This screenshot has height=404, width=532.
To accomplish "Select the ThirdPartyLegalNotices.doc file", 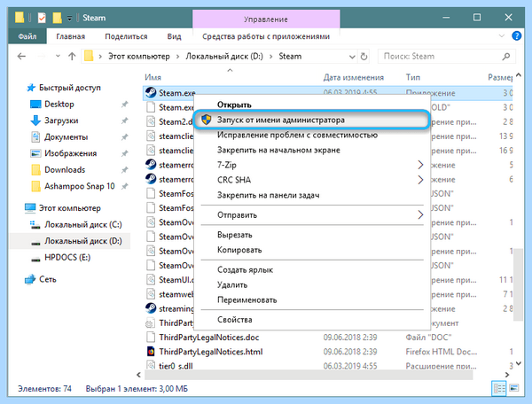I will coord(209,338).
